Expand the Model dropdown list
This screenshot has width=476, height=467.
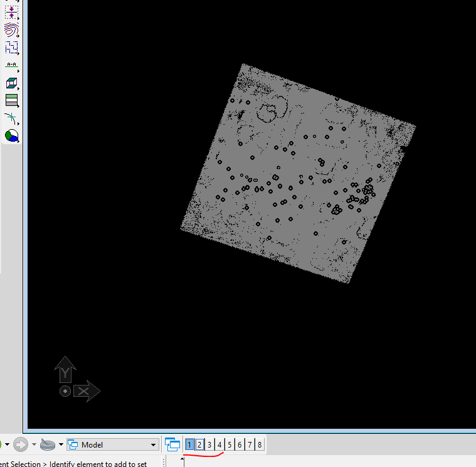tap(154, 445)
